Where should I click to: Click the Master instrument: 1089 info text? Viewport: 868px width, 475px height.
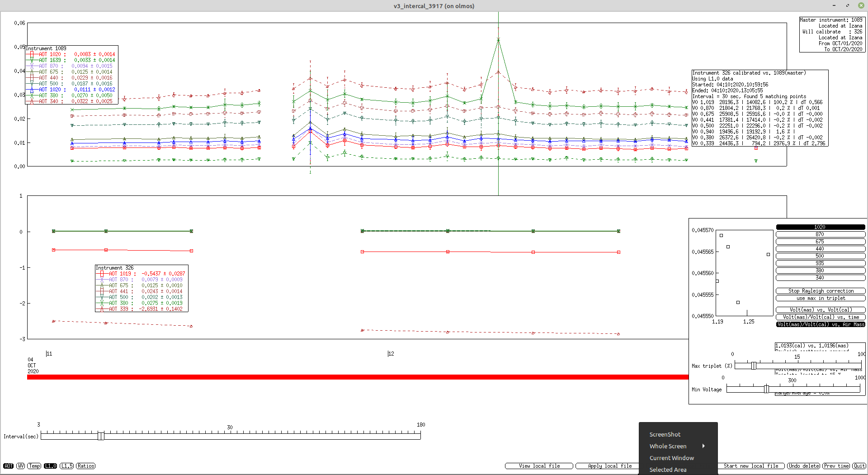[831, 20]
